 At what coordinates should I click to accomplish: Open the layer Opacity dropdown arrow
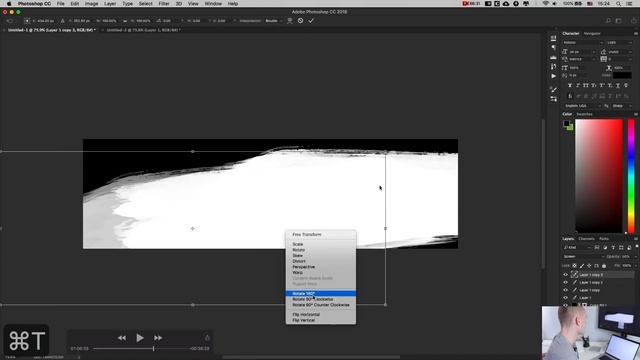click(635, 257)
